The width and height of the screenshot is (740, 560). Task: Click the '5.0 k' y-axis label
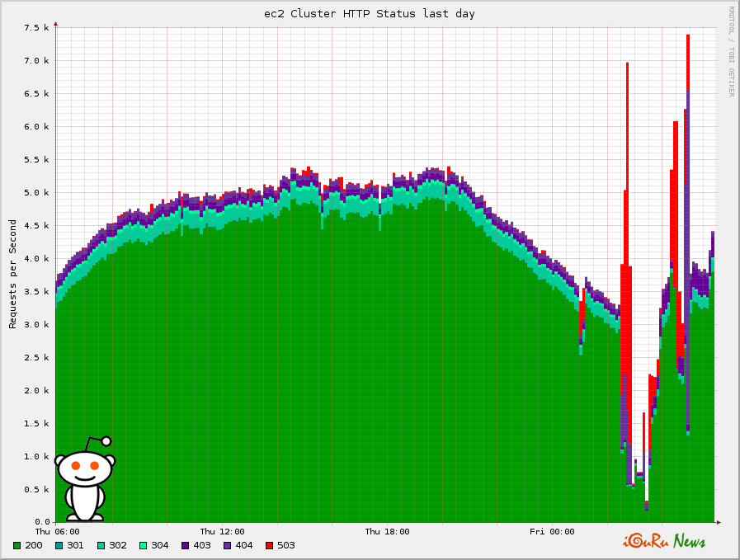click(36, 193)
